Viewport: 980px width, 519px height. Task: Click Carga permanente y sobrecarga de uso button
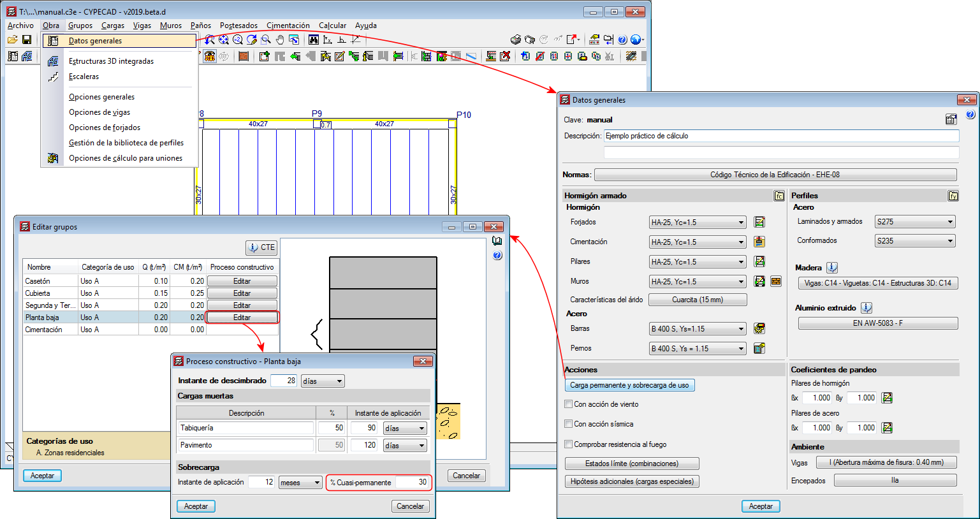tap(629, 385)
